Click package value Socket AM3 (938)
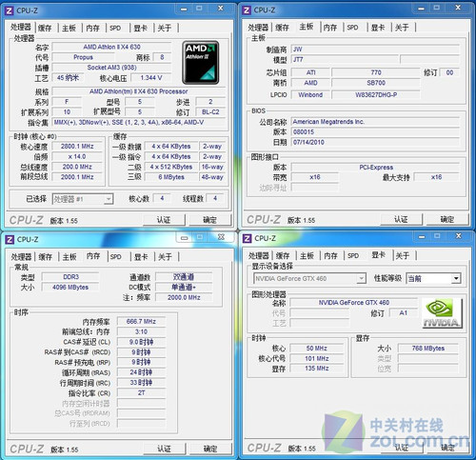The height and width of the screenshot is (460, 476). point(111,68)
